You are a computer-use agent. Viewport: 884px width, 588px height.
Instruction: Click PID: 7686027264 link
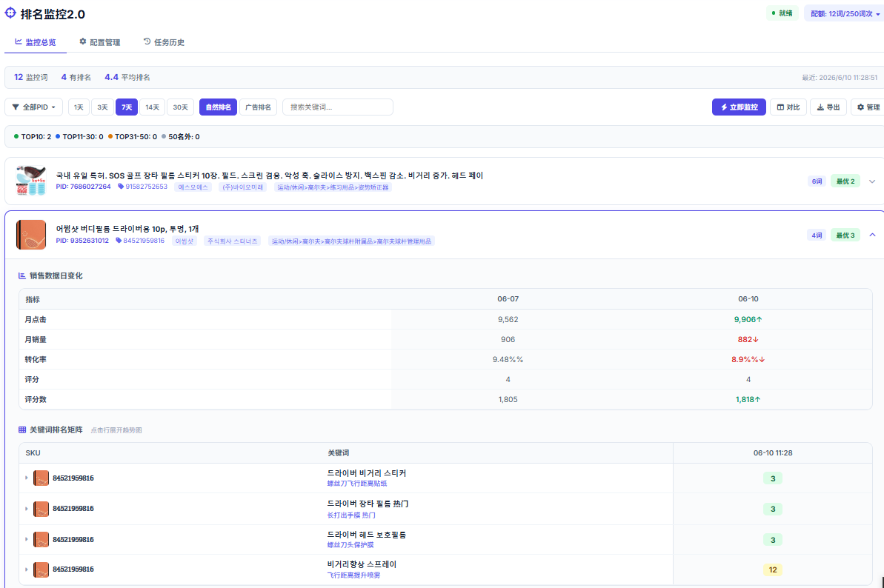[x=84, y=187]
